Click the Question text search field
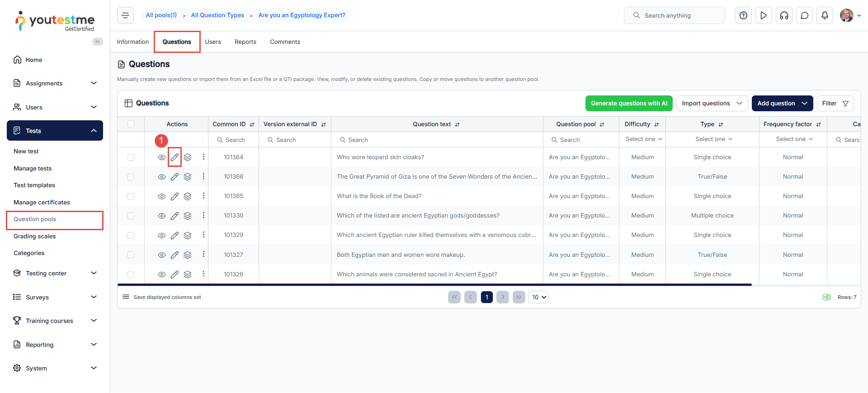This screenshot has width=868, height=393. (x=437, y=140)
